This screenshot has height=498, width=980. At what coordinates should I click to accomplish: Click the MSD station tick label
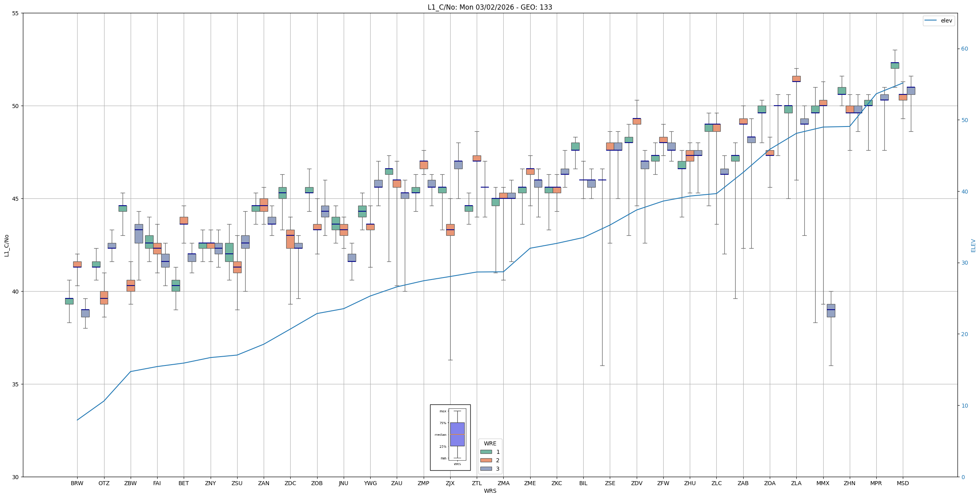click(x=902, y=483)
